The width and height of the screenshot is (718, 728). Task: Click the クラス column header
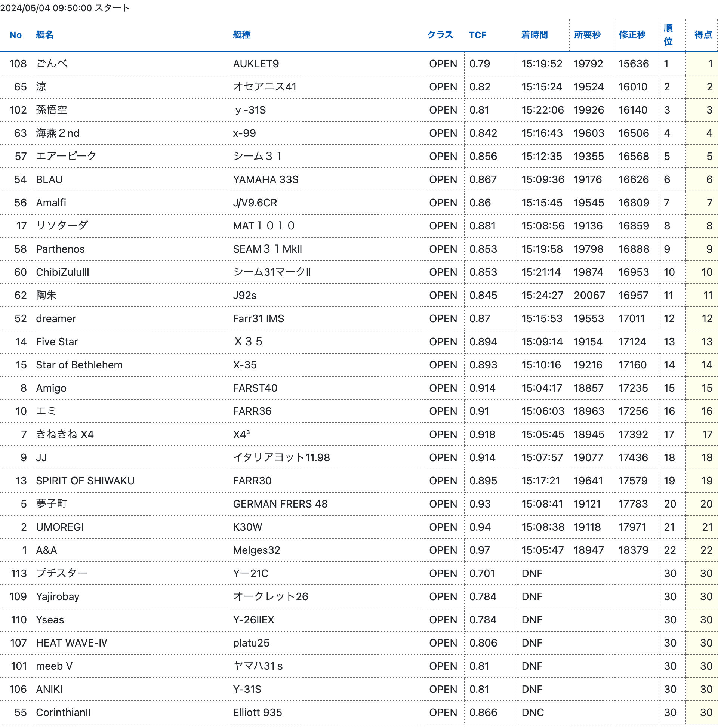[440, 35]
